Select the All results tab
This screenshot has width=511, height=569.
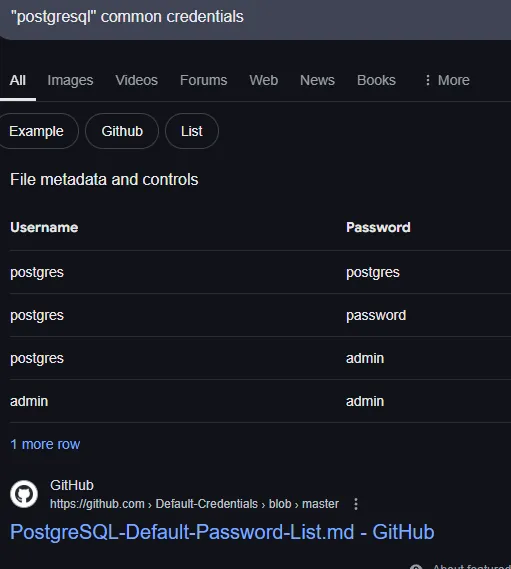point(17,80)
